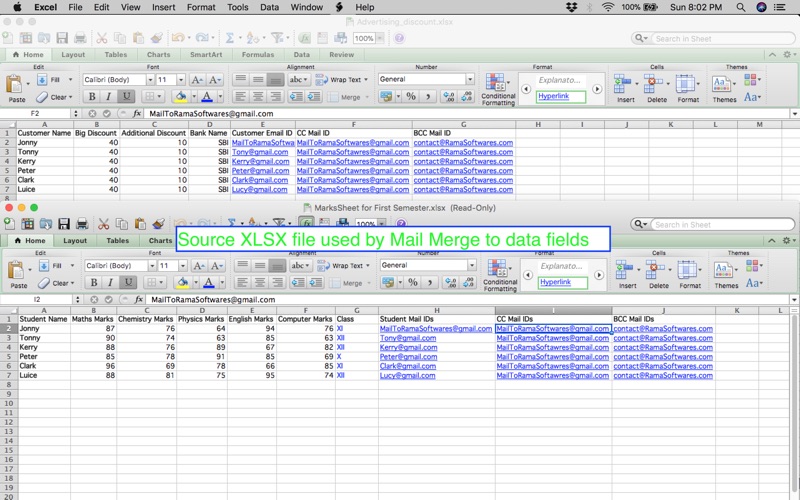Click percent style button in MarksSheet window
This screenshot has width=800, height=500.
[413, 282]
